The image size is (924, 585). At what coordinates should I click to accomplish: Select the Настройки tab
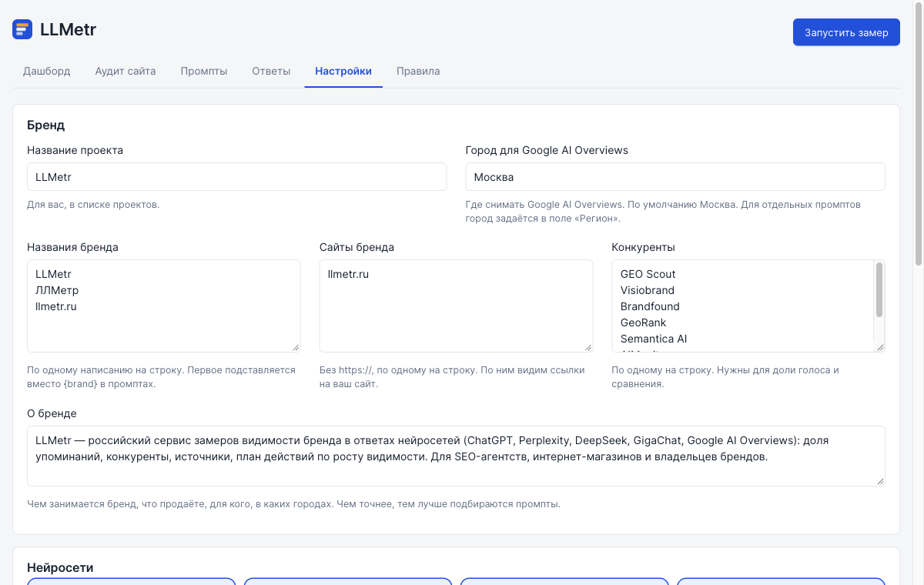coord(343,71)
